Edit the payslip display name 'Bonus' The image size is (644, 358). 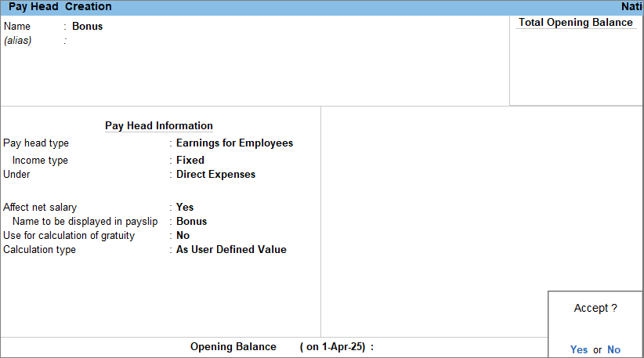(191, 222)
